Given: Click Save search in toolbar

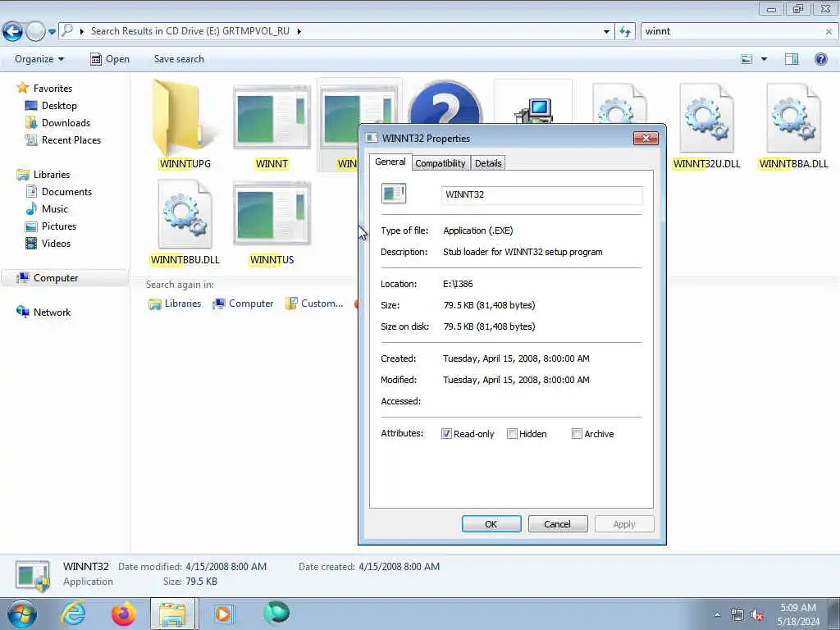Looking at the screenshot, I should pyautogui.click(x=179, y=59).
